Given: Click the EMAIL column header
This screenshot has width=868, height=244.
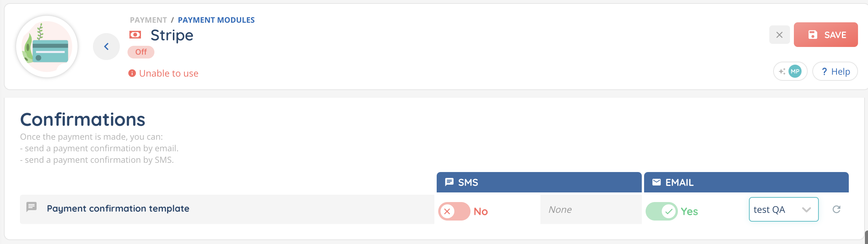Looking at the screenshot, I should (746, 182).
